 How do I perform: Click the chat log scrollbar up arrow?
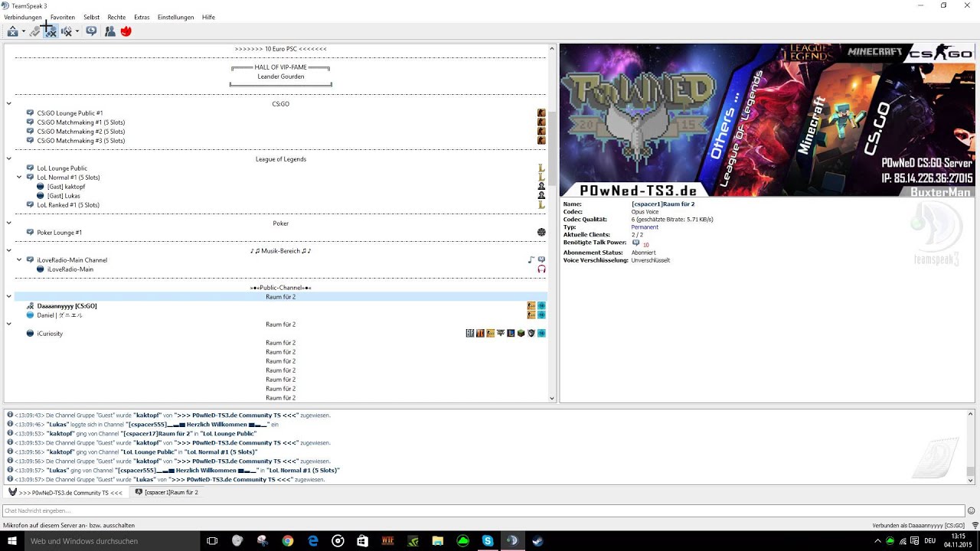click(971, 415)
